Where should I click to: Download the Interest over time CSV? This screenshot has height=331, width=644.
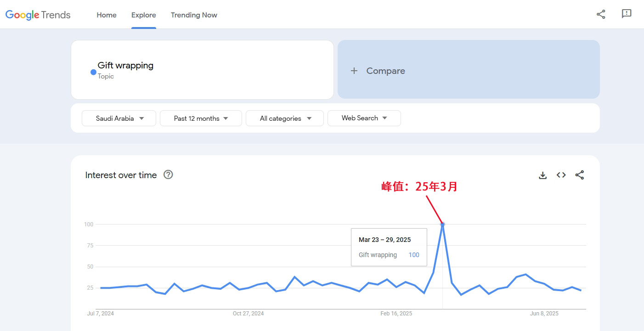[x=543, y=175]
